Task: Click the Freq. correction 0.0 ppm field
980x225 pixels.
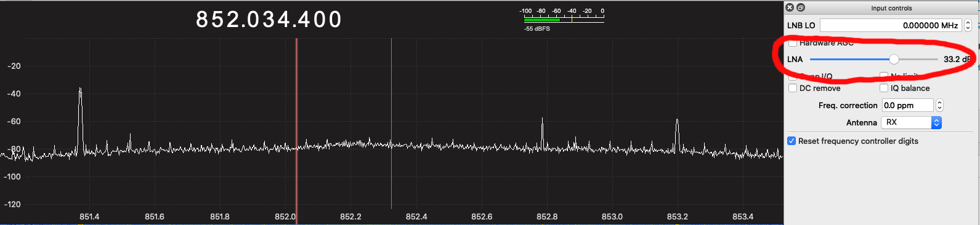Action: coord(908,105)
